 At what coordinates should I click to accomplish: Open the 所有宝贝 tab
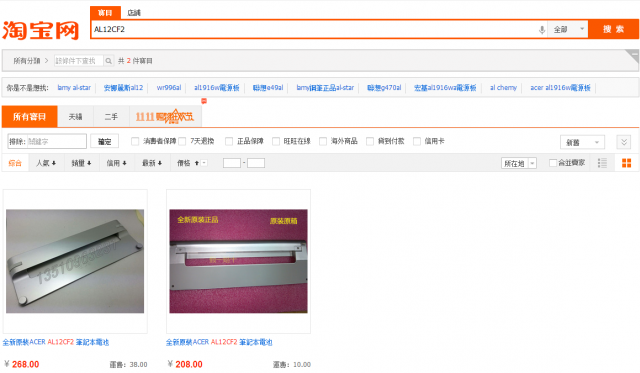pos(29,117)
